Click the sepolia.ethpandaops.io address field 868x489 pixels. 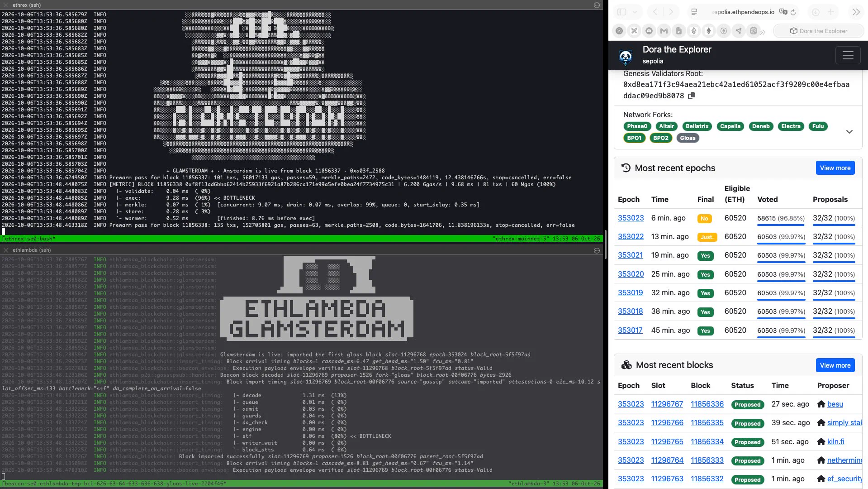(743, 12)
